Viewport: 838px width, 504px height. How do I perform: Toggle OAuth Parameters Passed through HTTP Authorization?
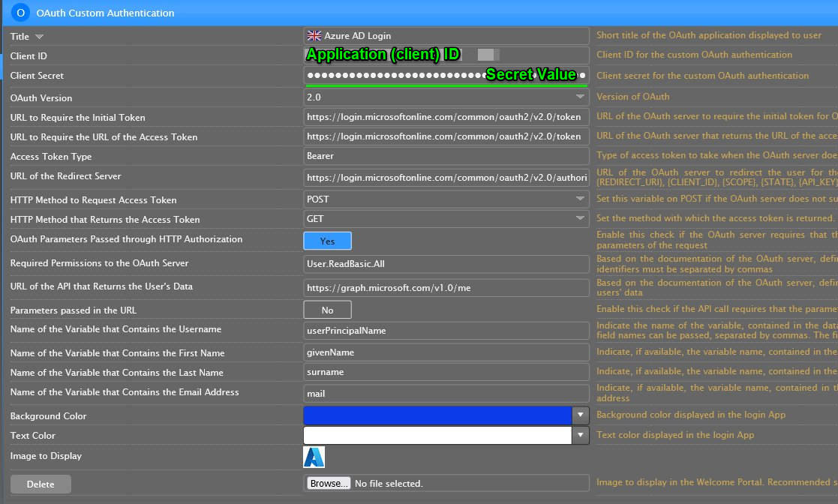(328, 241)
